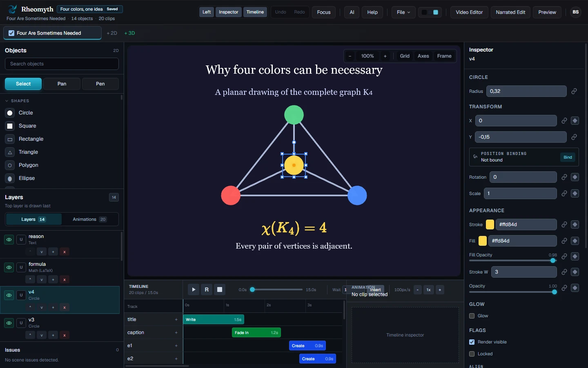Add a clip to the e2 track
Image resolution: width=588 pixels, height=368 pixels.
[176, 359]
